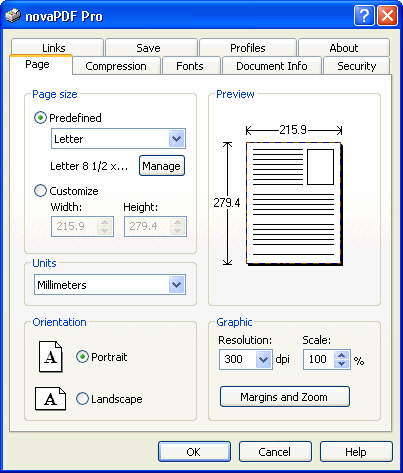
Task: Select the Customize page size option
Action: (x=40, y=191)
